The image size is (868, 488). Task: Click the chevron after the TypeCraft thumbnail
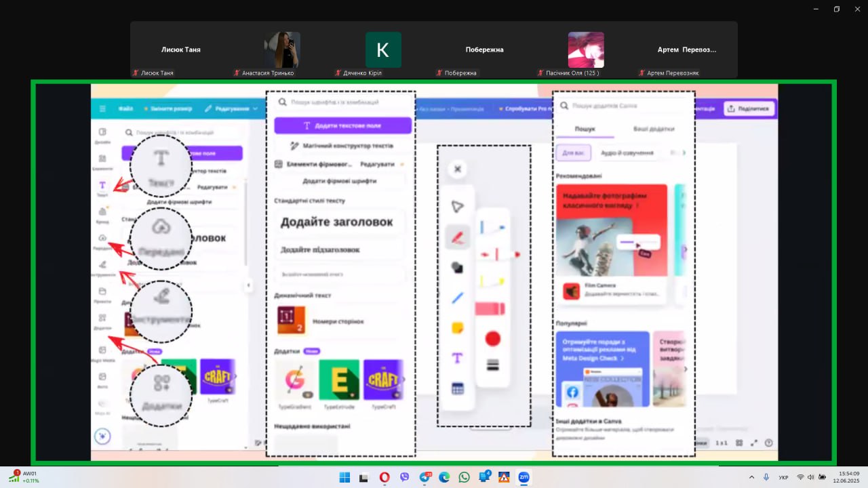click(405, 380)
